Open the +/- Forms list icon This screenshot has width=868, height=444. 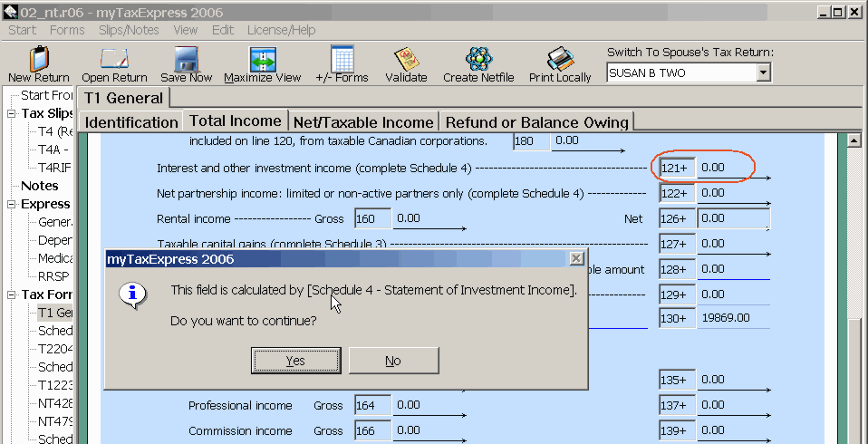(342, 60)
